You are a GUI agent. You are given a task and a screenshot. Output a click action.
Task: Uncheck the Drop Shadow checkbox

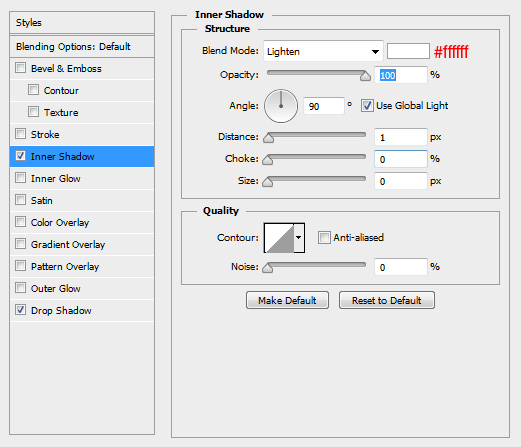[x=20, y=310]
